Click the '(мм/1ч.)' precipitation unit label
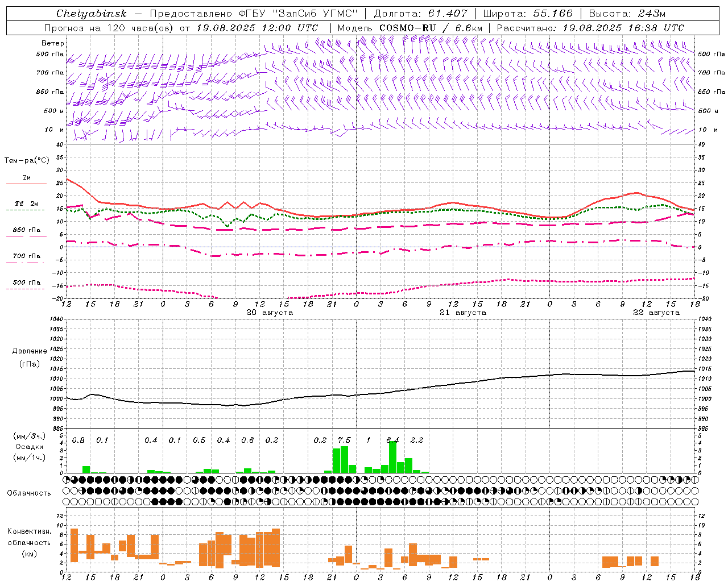 point(30,458)
